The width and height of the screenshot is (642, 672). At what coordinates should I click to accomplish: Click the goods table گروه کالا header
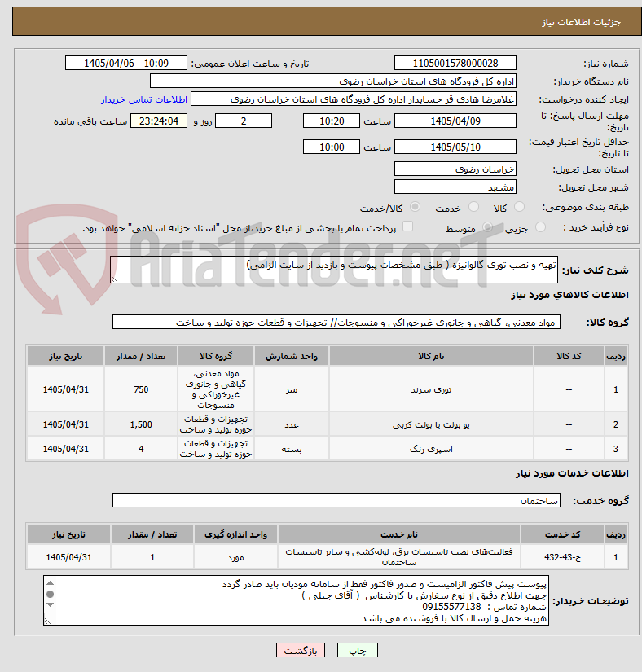pyautogui.click(x=216, y=356)
